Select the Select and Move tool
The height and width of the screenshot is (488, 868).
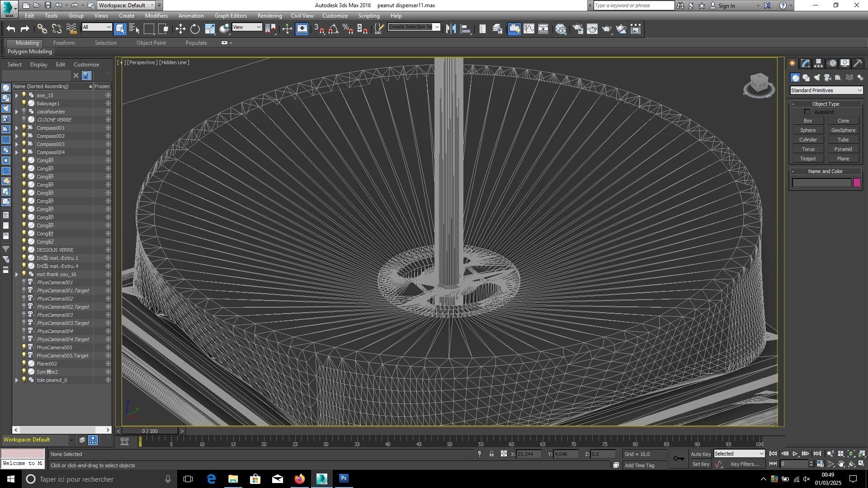tap(180, 29)
